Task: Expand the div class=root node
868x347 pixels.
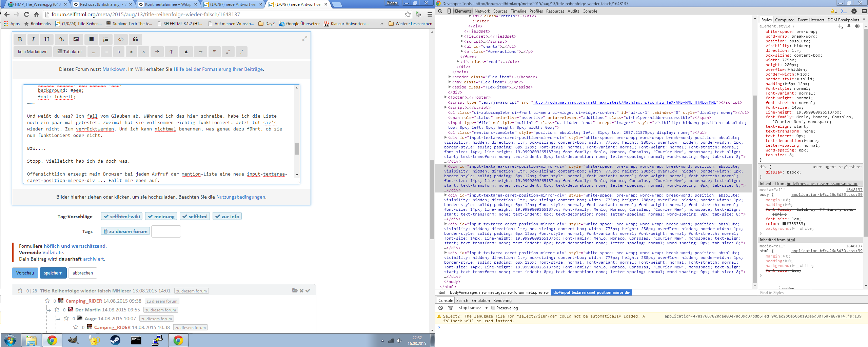Action: coord(457,62)
